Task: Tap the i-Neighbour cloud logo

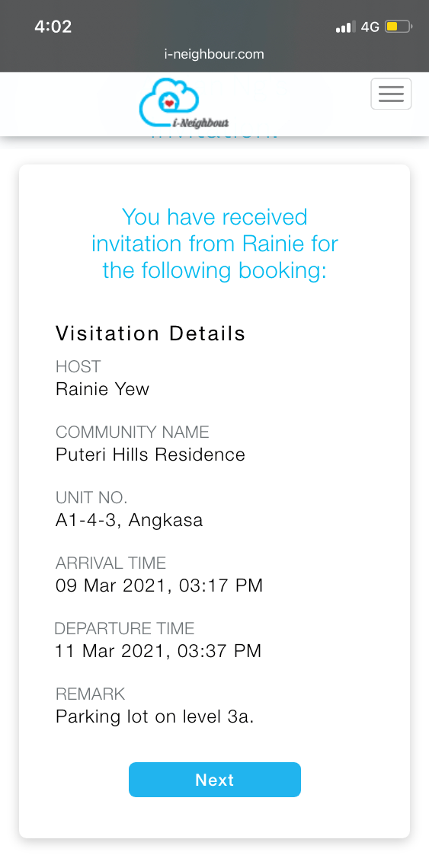Action: point(184,103)
